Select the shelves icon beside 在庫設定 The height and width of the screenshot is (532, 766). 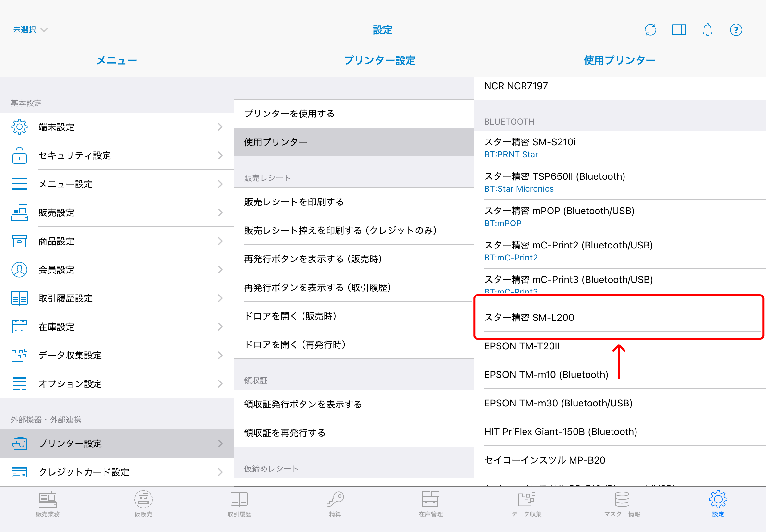click(19, 327)
